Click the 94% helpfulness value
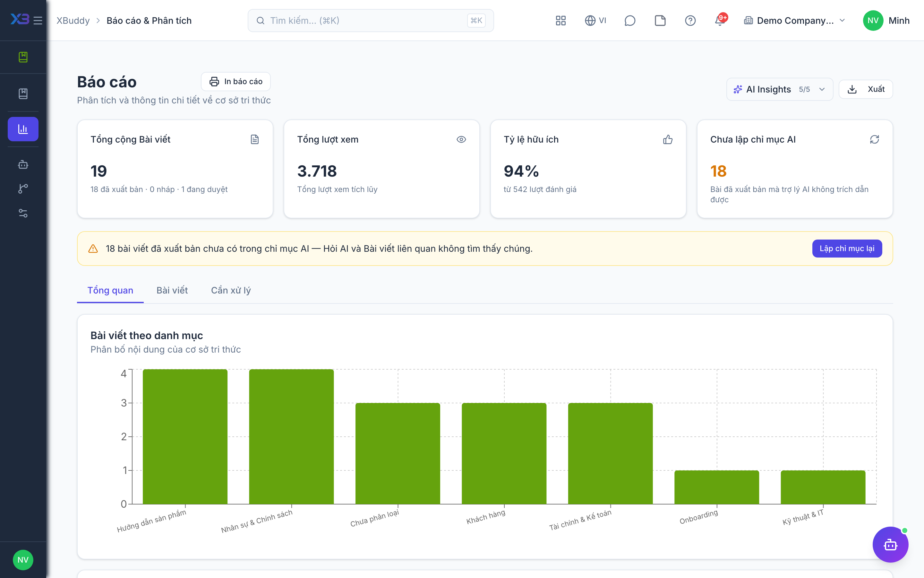The height and width of the screenshot is (578, 924). coord(521,171)
